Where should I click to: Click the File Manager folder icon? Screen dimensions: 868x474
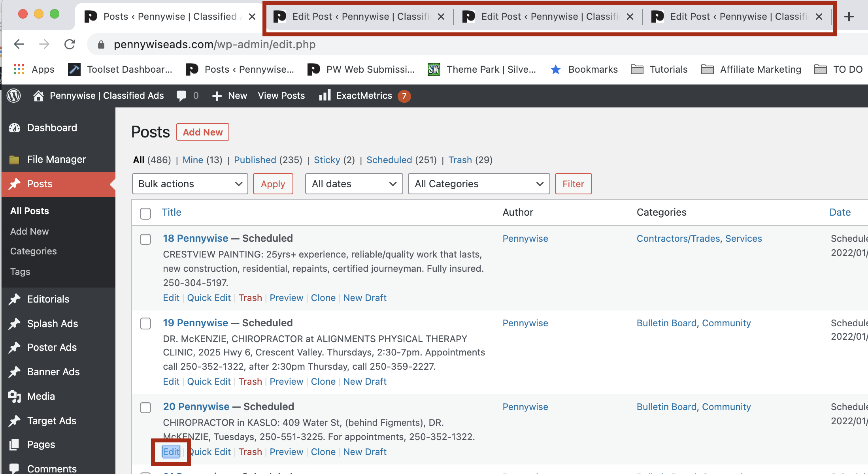[x=15, y=160]
